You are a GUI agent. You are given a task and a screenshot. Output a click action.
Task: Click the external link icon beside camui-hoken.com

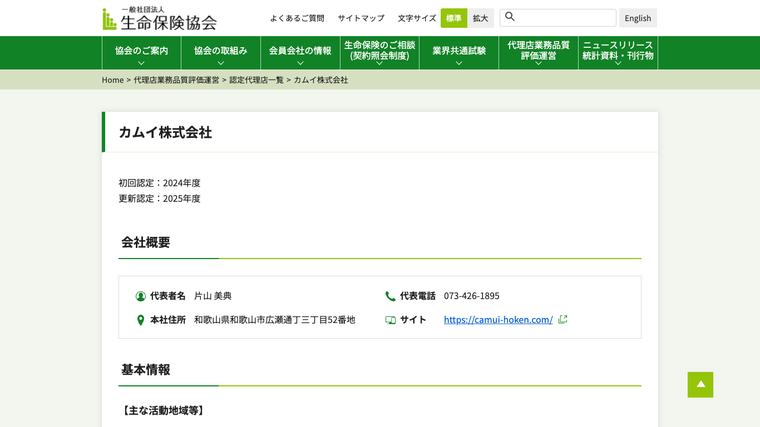click(562, 319)
